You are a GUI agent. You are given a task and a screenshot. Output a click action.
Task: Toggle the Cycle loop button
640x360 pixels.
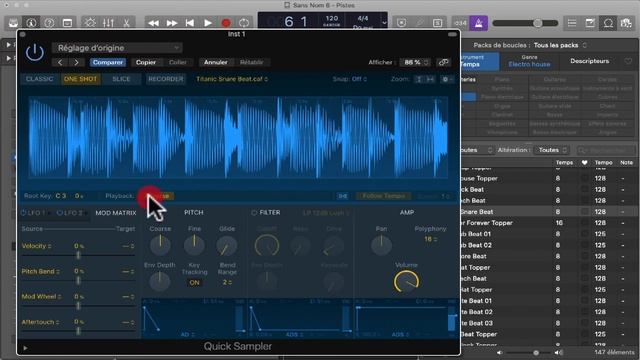coord(244,23)
